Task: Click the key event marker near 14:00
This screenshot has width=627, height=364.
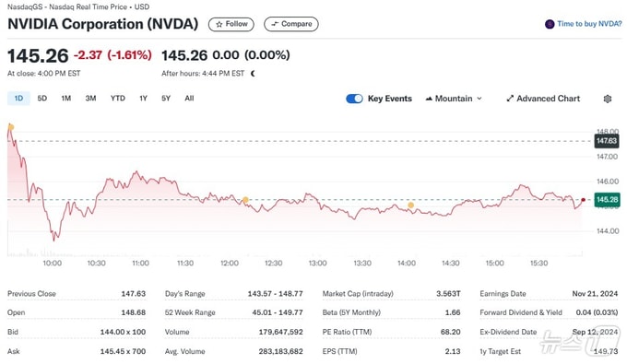Action: [410, 205]
